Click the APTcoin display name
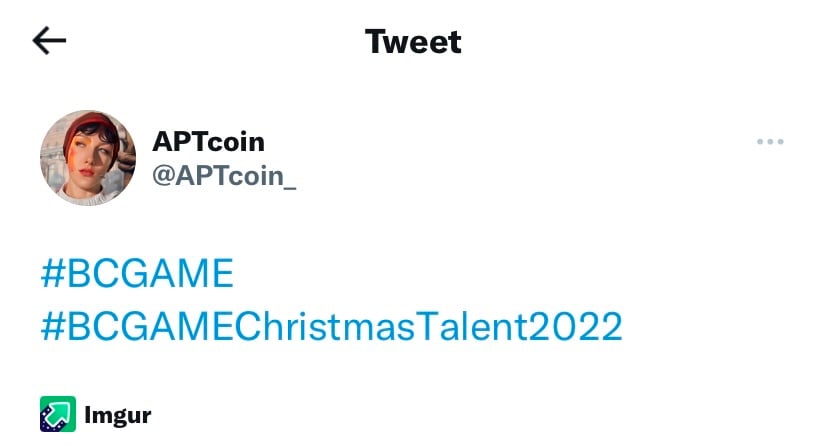 pyautogui.click(x=208, y=142)
